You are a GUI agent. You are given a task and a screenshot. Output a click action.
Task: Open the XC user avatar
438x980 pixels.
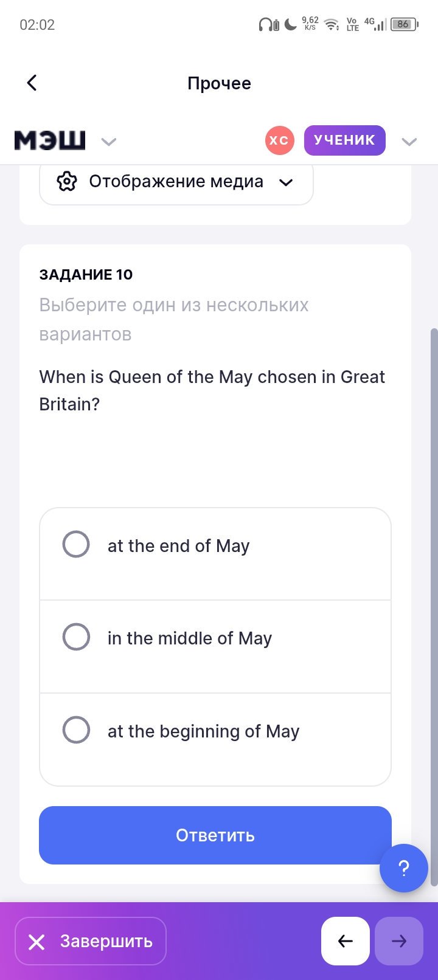(279, 140)
